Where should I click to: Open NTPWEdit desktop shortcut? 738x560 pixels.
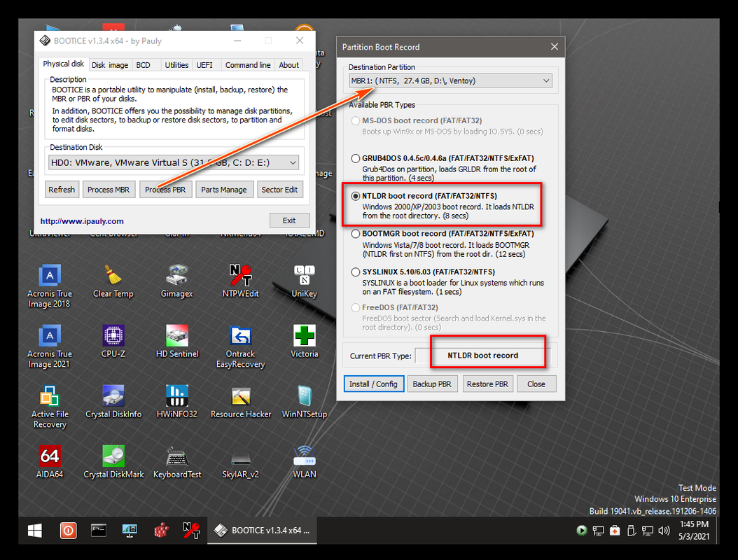click(x=240, y=281)
